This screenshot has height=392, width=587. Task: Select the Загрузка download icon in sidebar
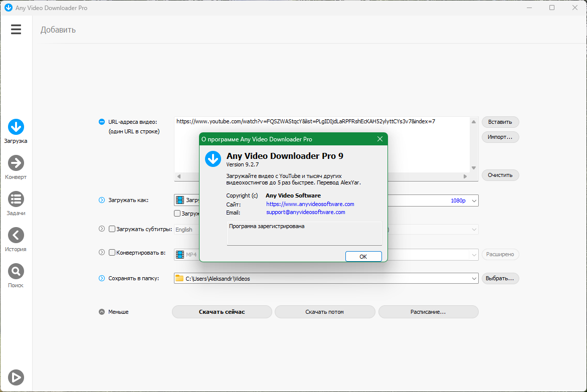16,127
